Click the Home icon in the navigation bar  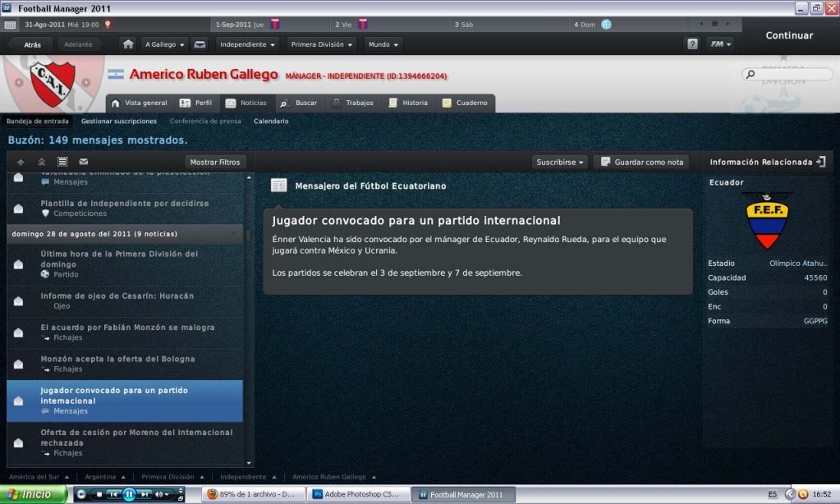128,44
